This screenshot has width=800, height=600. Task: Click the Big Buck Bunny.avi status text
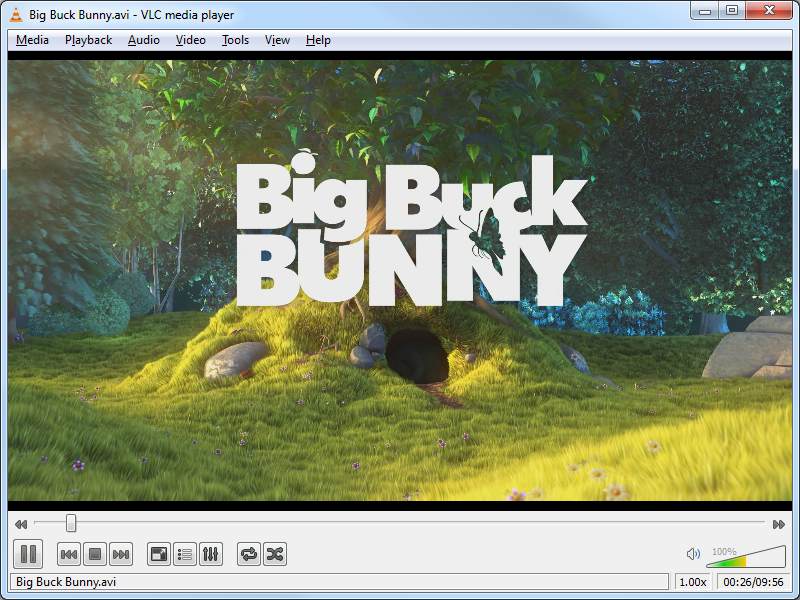(x=66, y=582)
